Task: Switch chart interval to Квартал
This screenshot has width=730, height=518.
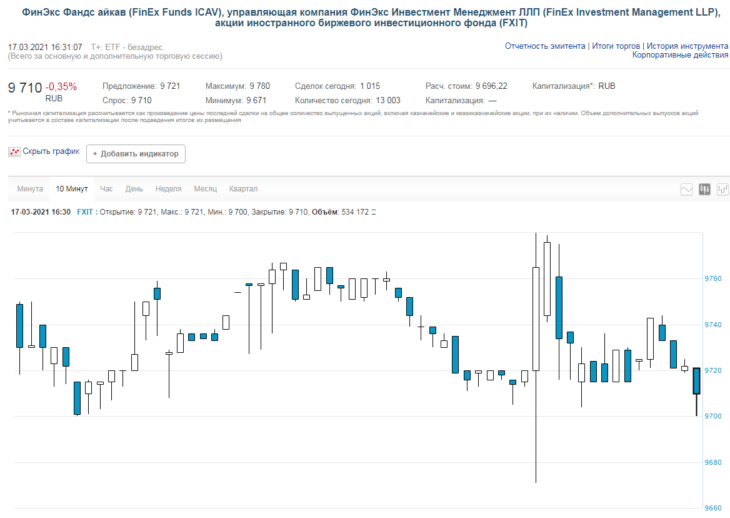Action: pyautogui.click(x=243, y=189)
